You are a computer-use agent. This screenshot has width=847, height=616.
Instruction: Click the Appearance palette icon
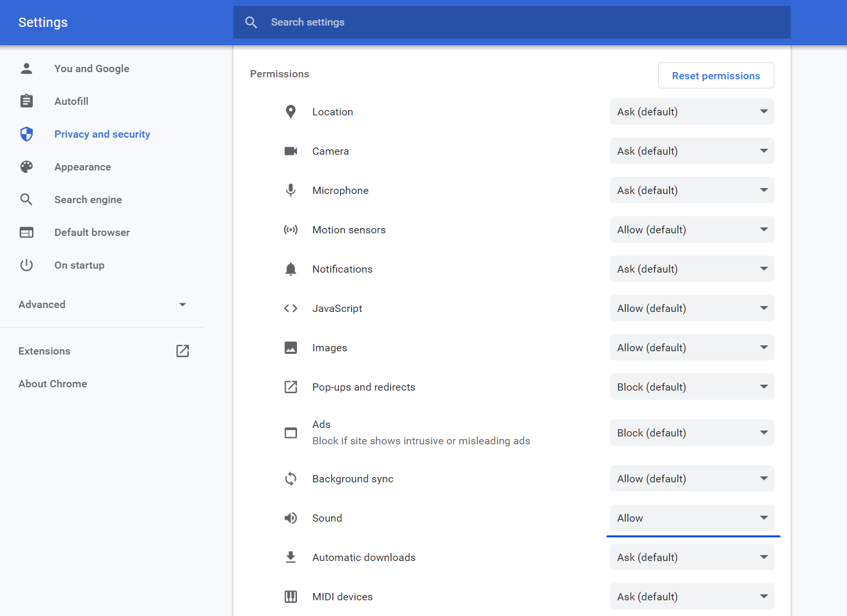click(26, 166)
